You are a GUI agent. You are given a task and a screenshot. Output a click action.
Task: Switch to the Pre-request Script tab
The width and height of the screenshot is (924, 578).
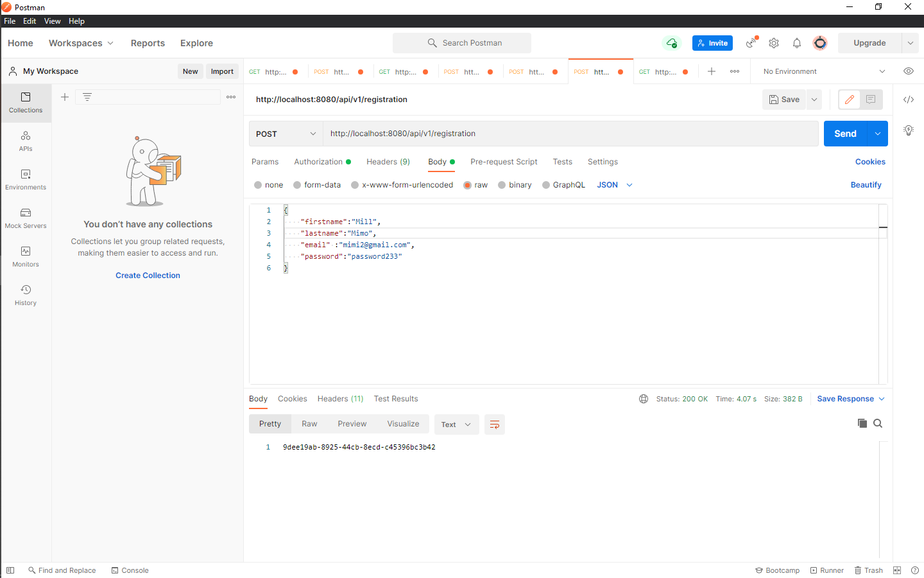pyautogui.click(x=504, y=162)
